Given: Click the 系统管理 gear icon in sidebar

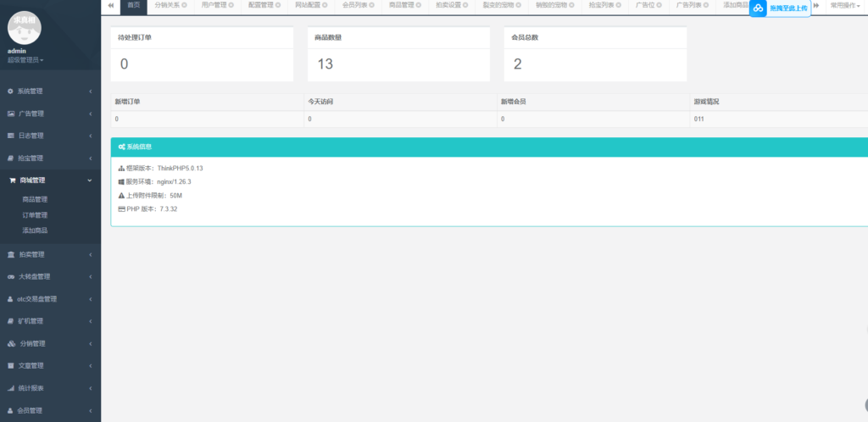Looking at the screenshot, I should (11, 91).
